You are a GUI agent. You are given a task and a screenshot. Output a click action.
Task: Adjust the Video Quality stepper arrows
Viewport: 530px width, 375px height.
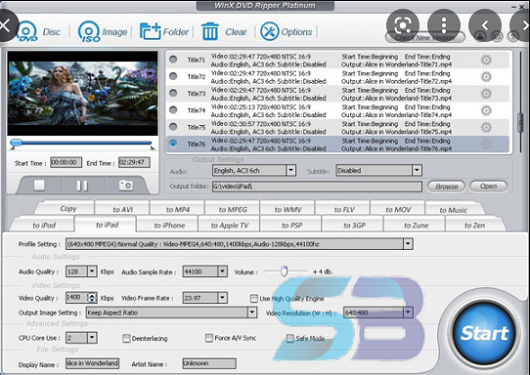click(x=92, y=298)
